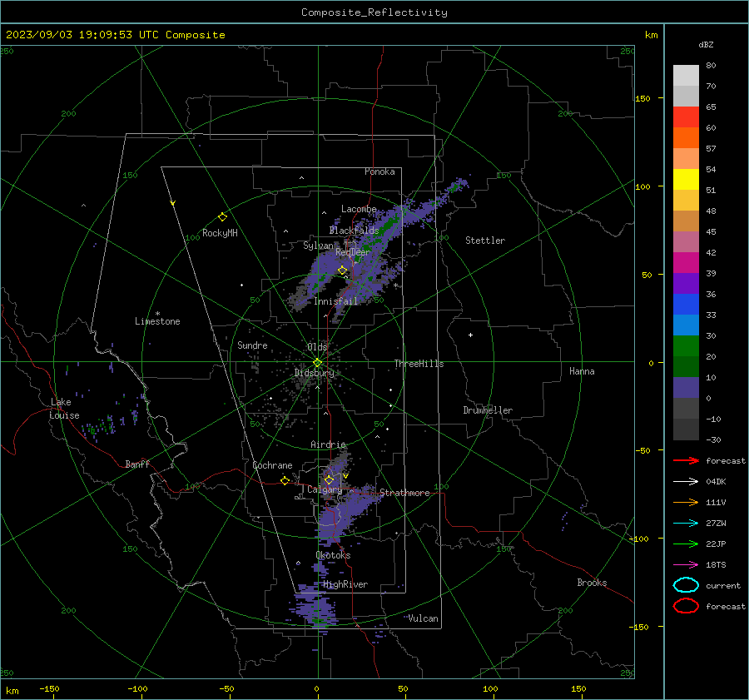Click the magenta 18TS arrow icon
This screenshot has height=700, width=749.
(x=686, y=564)
